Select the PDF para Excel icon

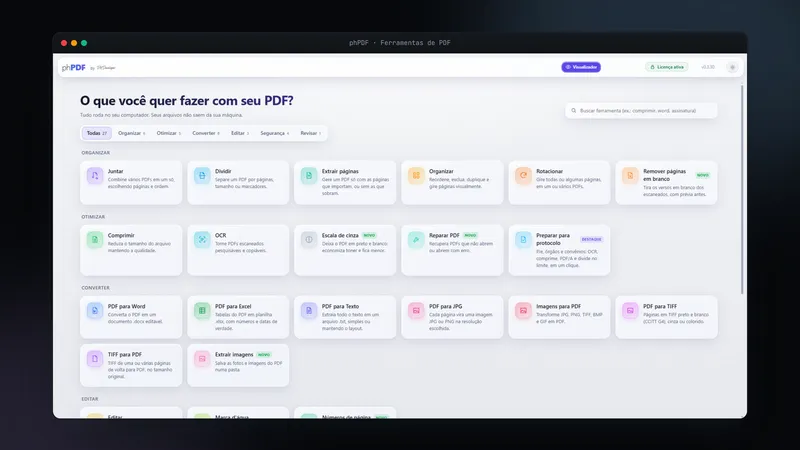202,310
